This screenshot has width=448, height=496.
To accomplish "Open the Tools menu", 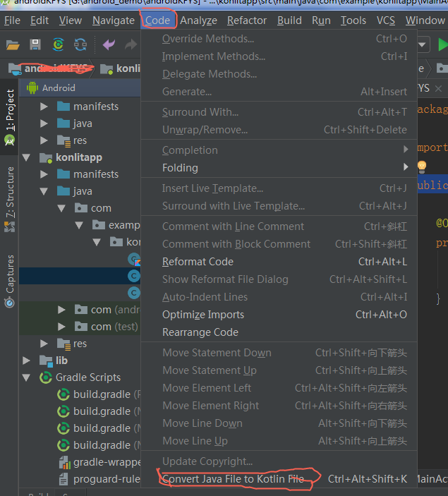I will tap(353, 20).
